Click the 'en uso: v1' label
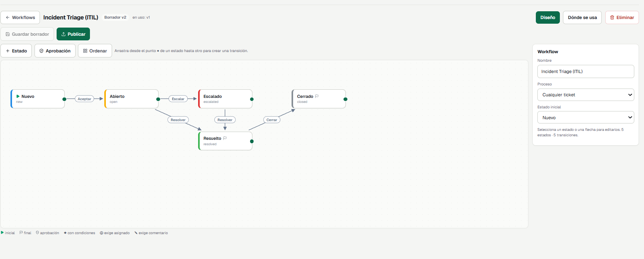The height and width of the screenshot is (259, 644). (141, 17)
